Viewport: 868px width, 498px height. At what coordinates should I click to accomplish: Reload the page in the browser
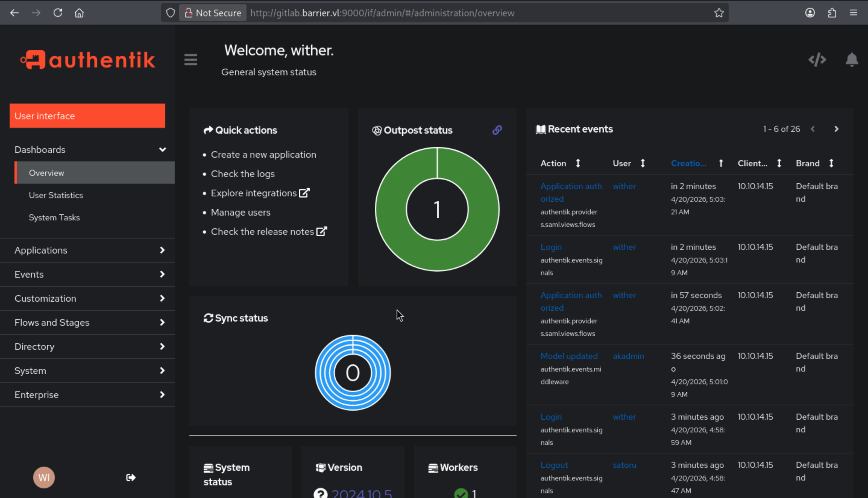tap(58, 13)
